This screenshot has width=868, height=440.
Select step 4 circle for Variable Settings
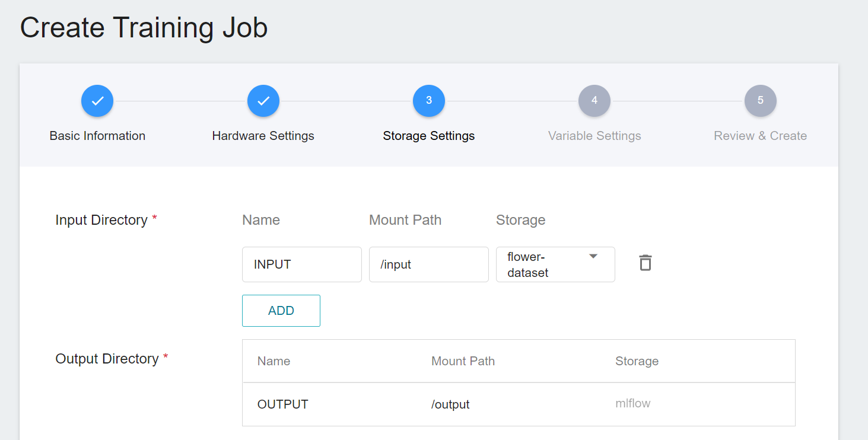pyautogui.click(x=594, y=101)
